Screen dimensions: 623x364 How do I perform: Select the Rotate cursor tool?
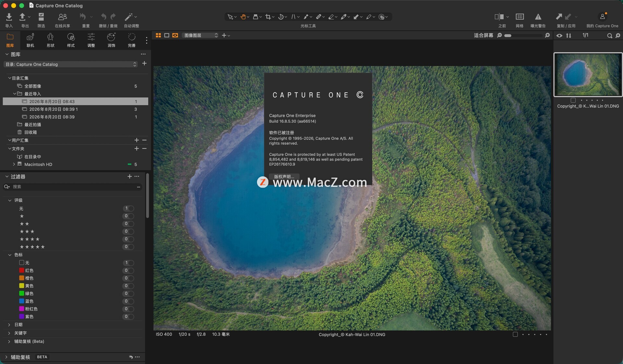tap(281, 17)
